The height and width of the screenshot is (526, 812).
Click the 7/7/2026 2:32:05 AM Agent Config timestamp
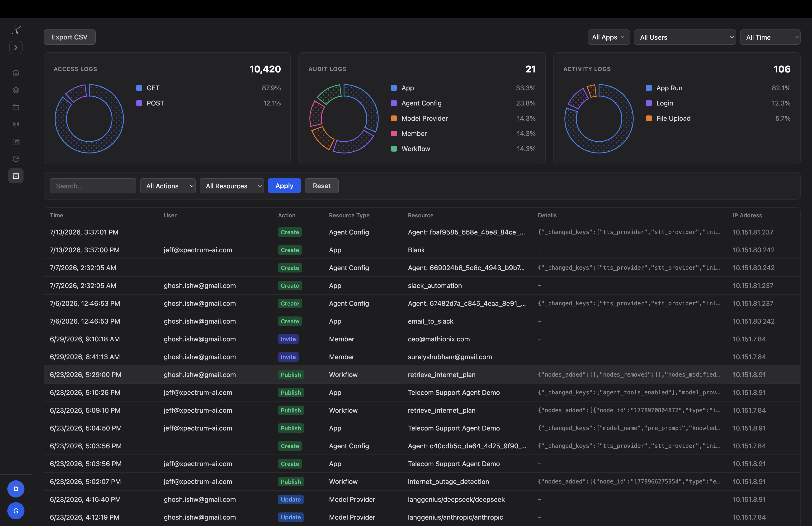pyautogui.click(x=83, y=268)
